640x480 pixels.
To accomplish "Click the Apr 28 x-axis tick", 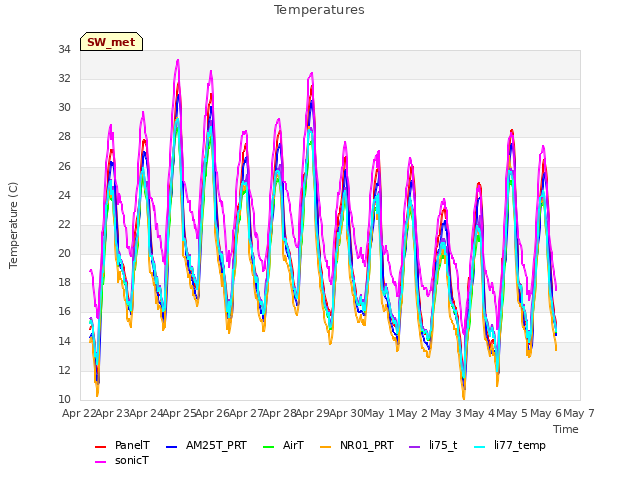I will 279,413.
